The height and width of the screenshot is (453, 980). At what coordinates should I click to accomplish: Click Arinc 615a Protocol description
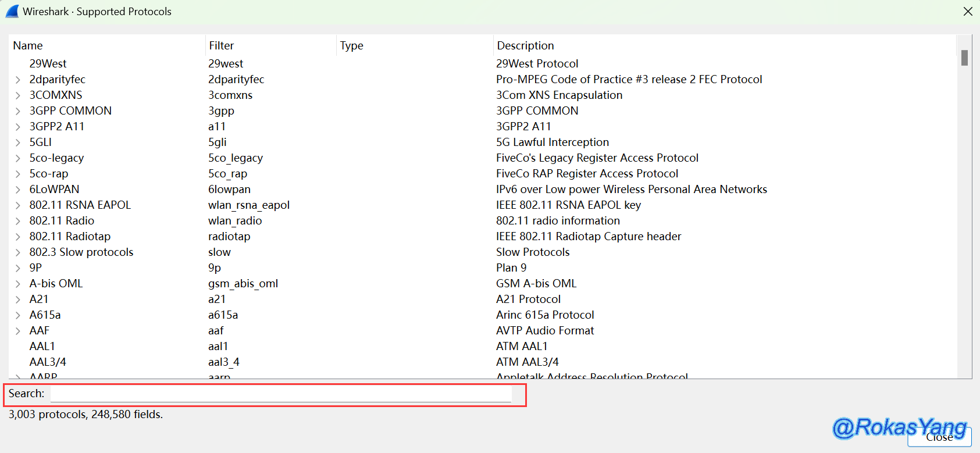[545, 315]
